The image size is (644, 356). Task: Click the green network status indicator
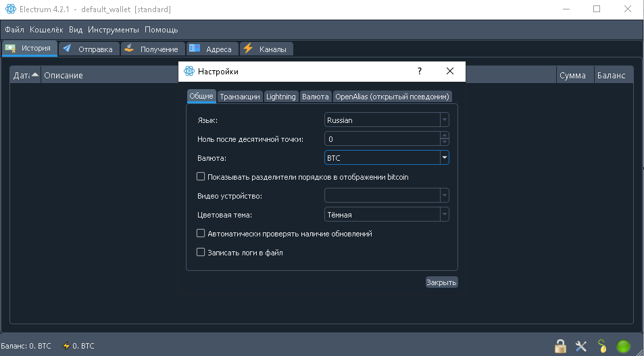623,347
